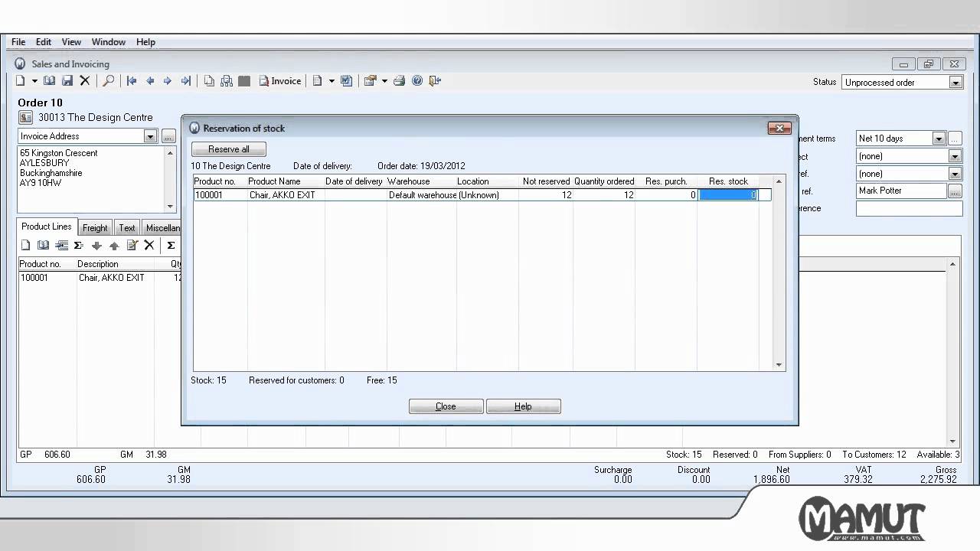Open the File menu
This screenshot has width=980, height=551.
18,42
